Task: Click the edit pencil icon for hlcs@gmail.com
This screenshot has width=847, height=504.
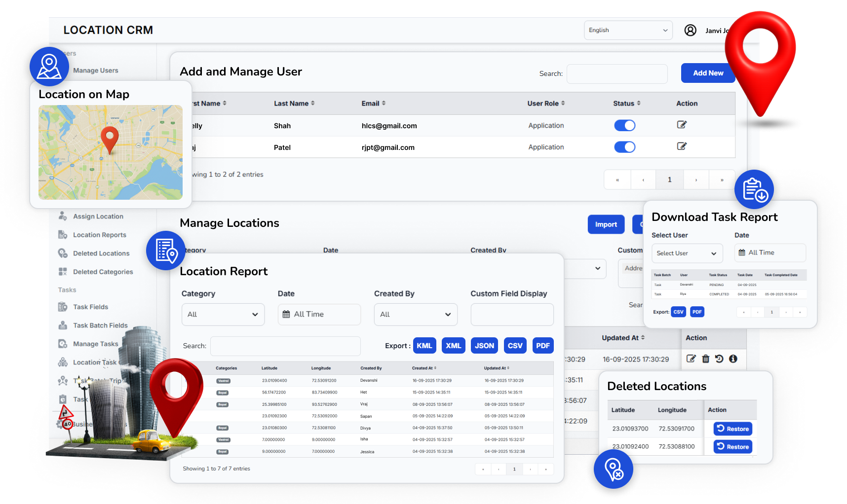Action: click(x=682, y=124)
